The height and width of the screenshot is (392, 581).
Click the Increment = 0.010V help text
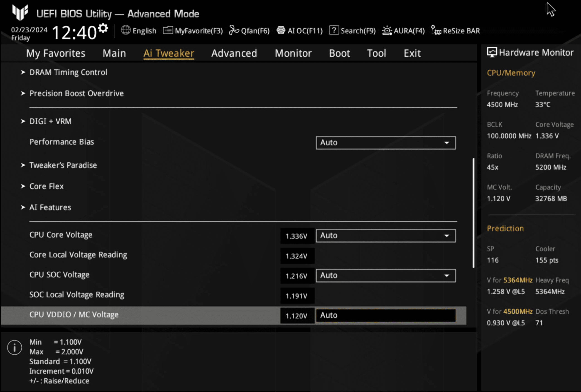point(61,371)
